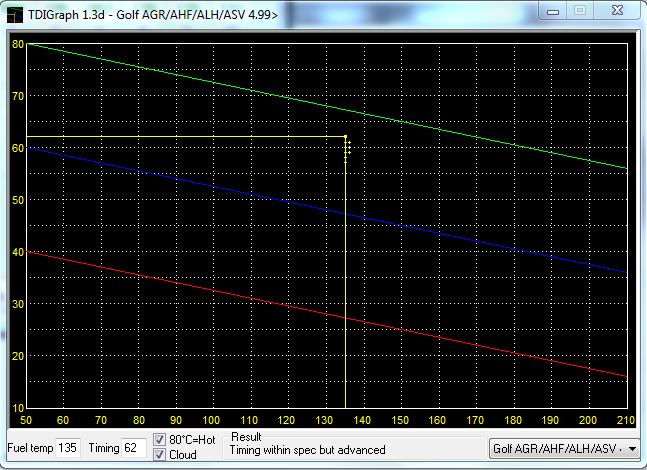Screen dimensions: 647x470
Task: Click the yellow horizontal timing marker line
Action: [180, 136]
